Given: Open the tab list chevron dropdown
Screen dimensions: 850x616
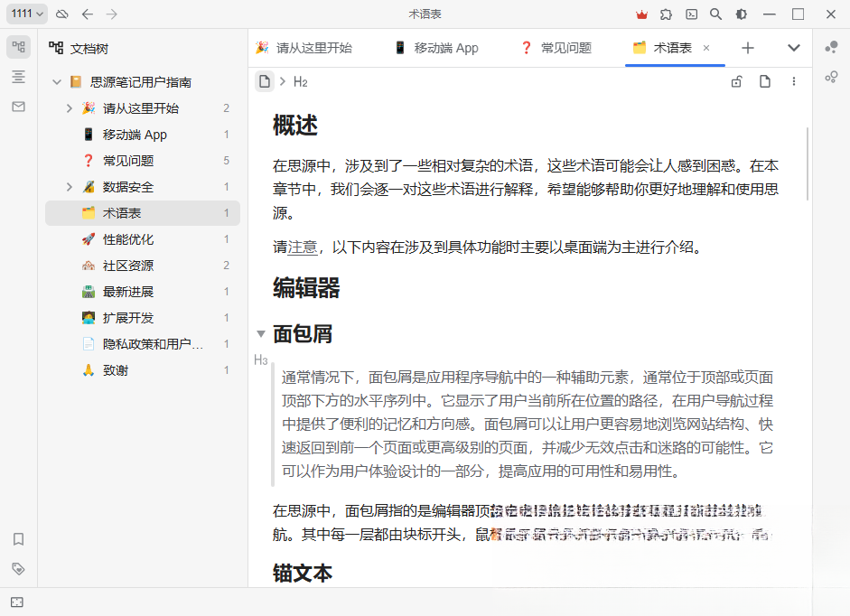Looking at the screenshot, I should 794,48.
